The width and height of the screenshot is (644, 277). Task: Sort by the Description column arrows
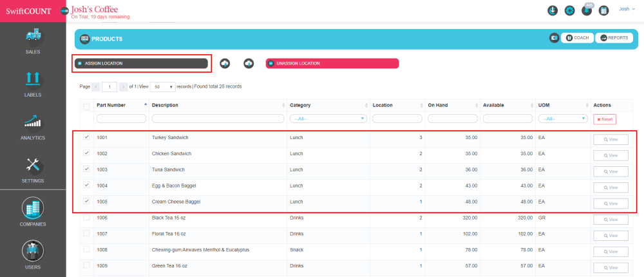283,105
